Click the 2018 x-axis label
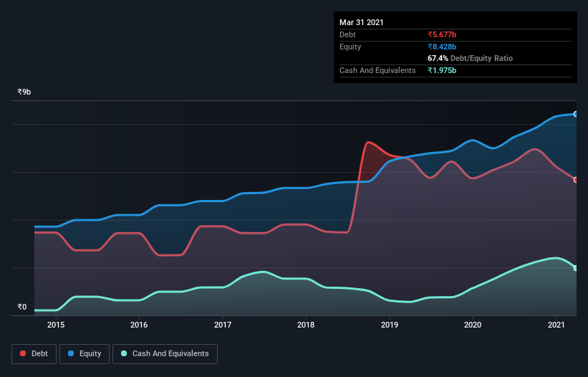588x377 pixels. click(x=306, y=325)
